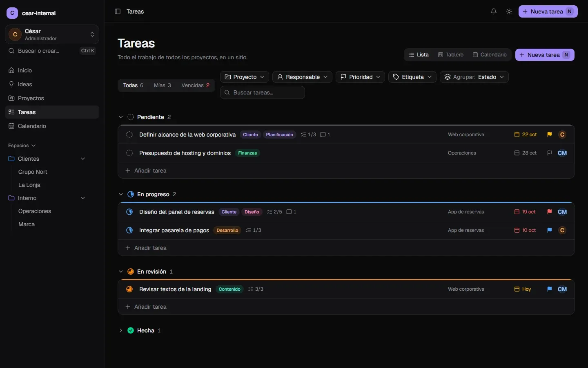
Task: Select the Todas 6 filter tab
Action: [x=133, y=85]
